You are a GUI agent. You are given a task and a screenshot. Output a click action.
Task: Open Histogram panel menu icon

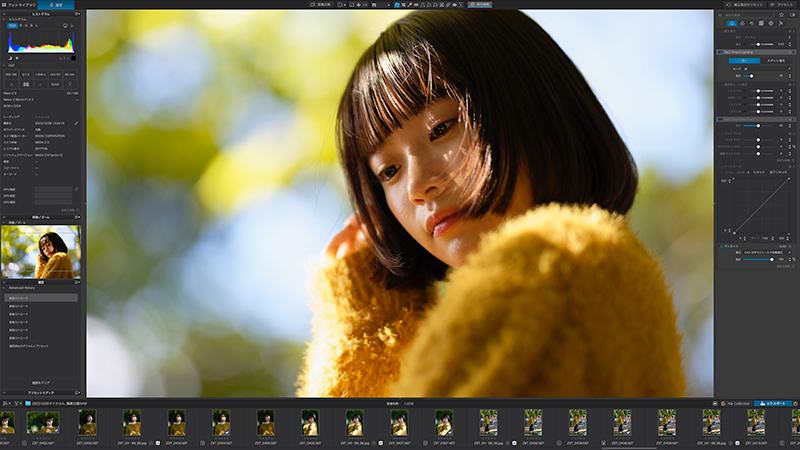77,14
